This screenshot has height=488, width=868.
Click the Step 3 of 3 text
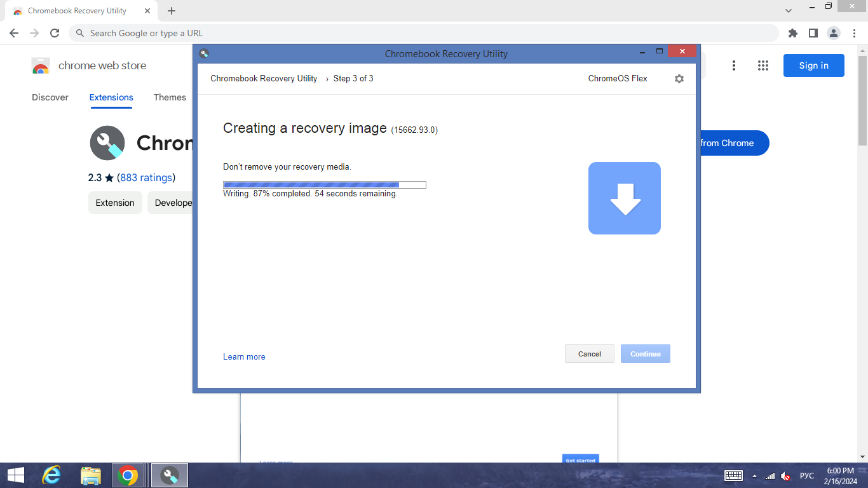(x=353, y=79)
